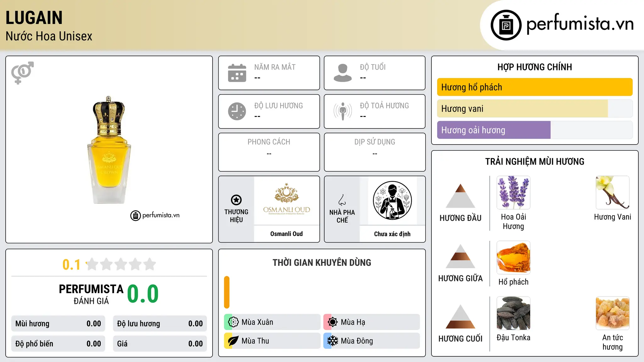The image size is (644, 362).
Task: Click the Mùa Đông snowflake icon
Action: coord(333,341)
